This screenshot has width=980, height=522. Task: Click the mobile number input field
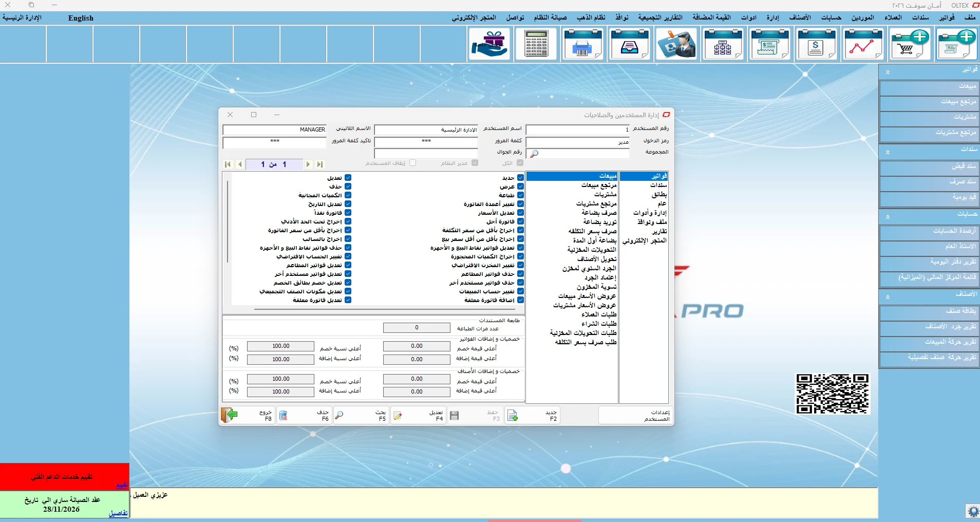click(426, 153)
